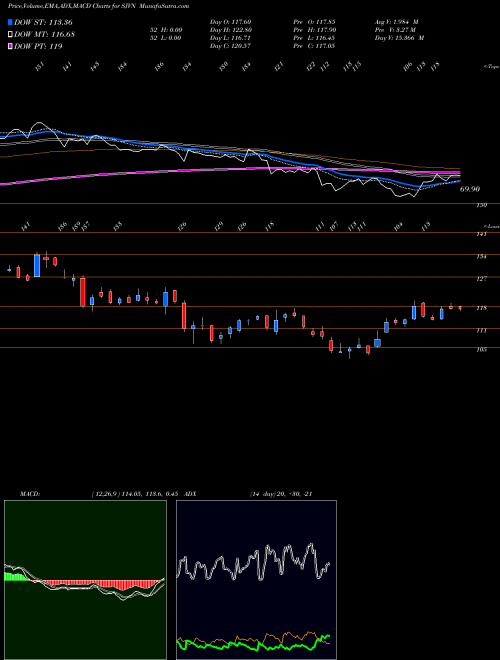Click the Day V: 15.366 M value

[x=399, y=38]
